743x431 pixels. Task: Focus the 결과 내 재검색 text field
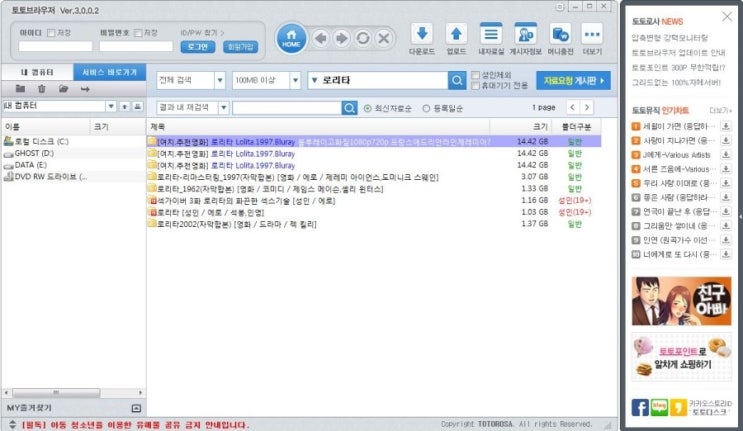coord(287,108)
